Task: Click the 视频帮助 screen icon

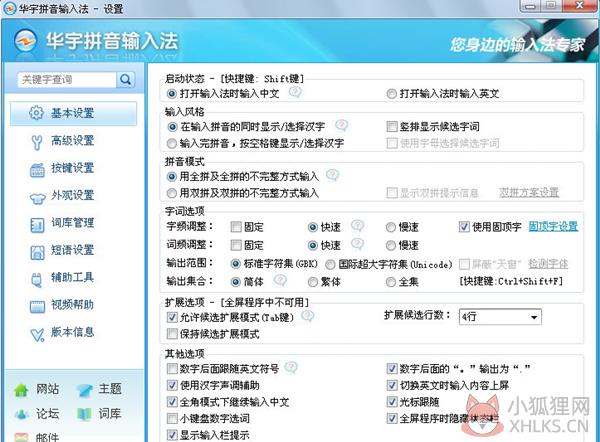Action: click(x=37, y=307)
